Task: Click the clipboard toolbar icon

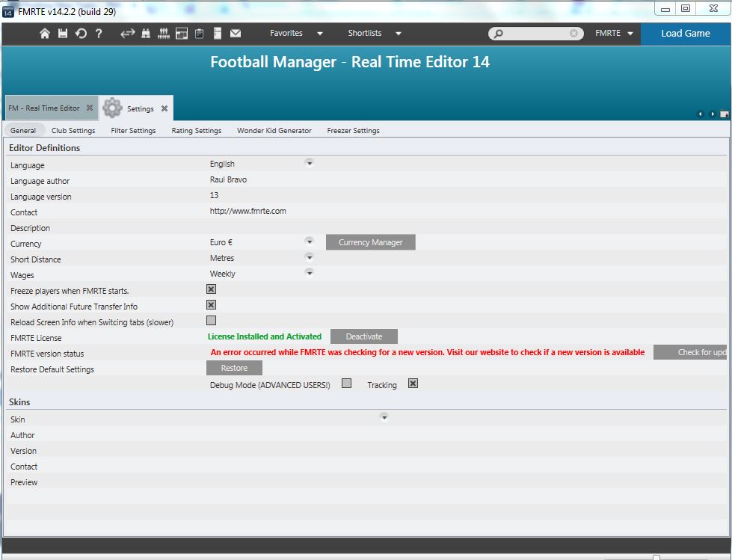Action: 200,33
